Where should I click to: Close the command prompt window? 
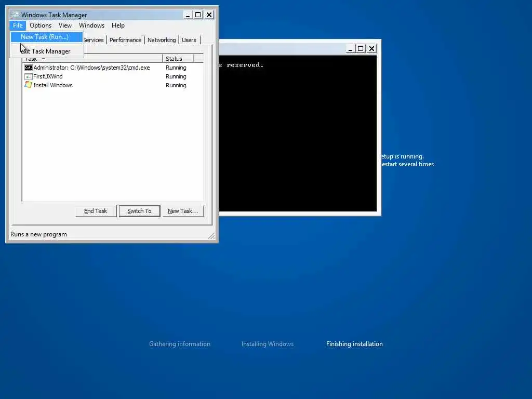point(372,48)
